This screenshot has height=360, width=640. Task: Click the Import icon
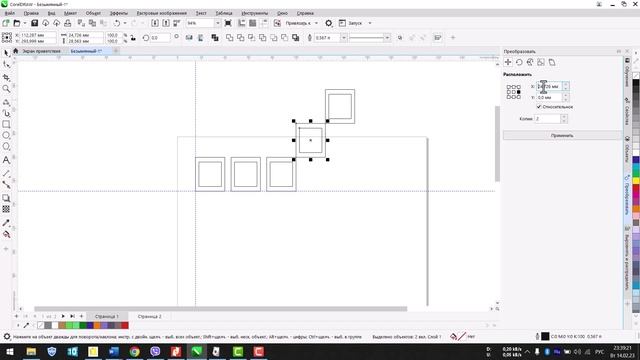click(155, 23)
